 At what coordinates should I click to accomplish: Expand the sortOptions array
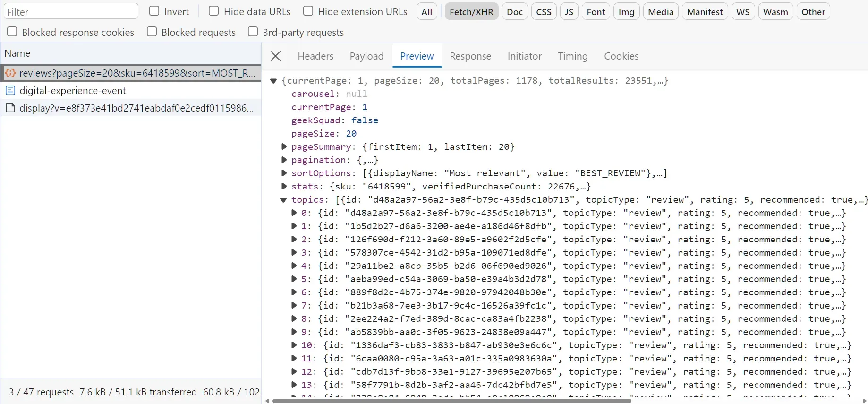[x=284, y=173]
